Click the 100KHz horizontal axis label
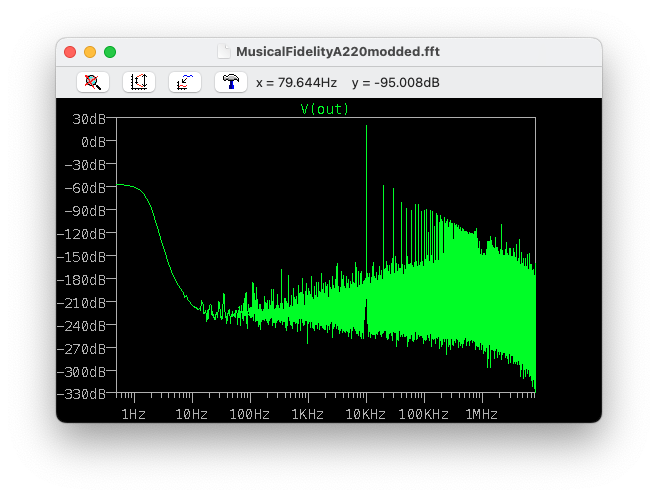658x497 pixels. pyautogui.click(x=423, y=415)
